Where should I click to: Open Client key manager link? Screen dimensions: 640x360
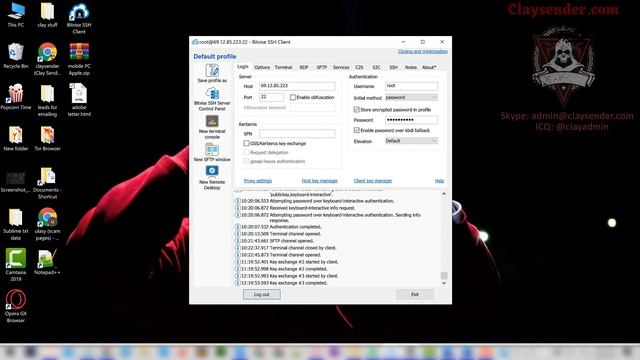tap(373, 181)
